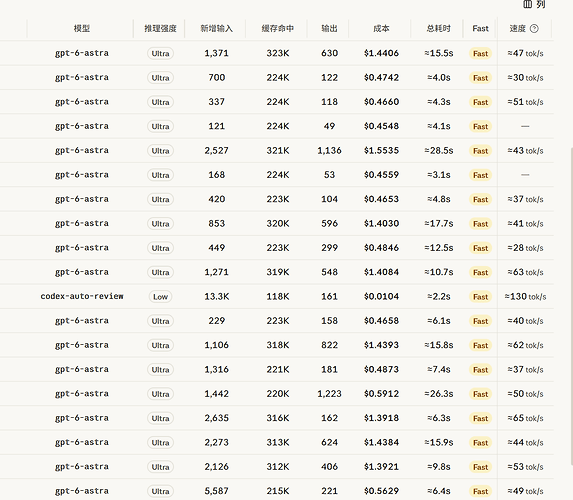Image resolution: width=573 pixels, height=500 pixels.
Task: Click the output value 406
Action: click(x=329, y=467)
